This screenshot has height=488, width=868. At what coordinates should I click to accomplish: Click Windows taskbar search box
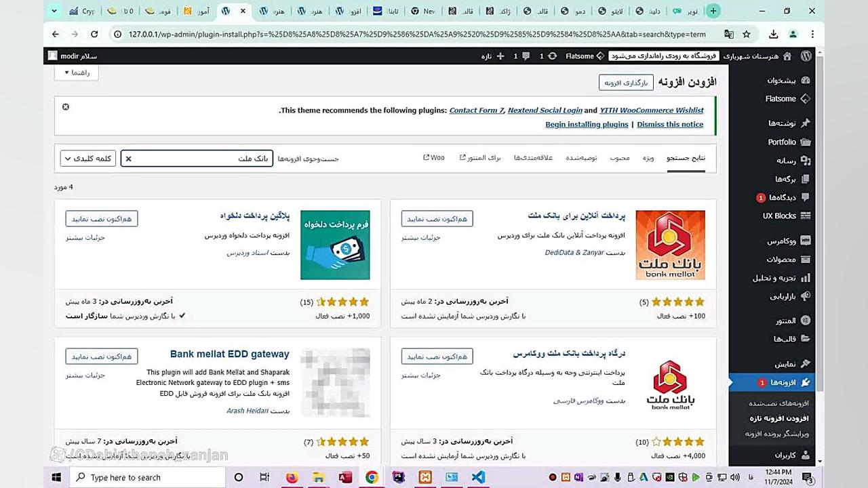(147, 477)
